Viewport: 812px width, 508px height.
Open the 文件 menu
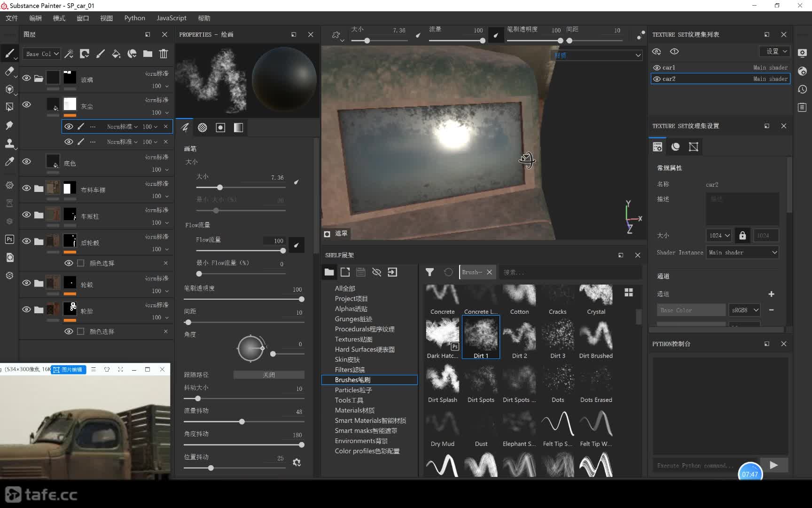click(x=12, y=18)
